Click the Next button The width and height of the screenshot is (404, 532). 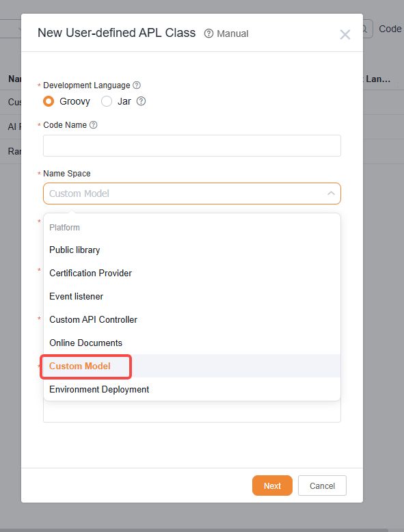point(272,486)
